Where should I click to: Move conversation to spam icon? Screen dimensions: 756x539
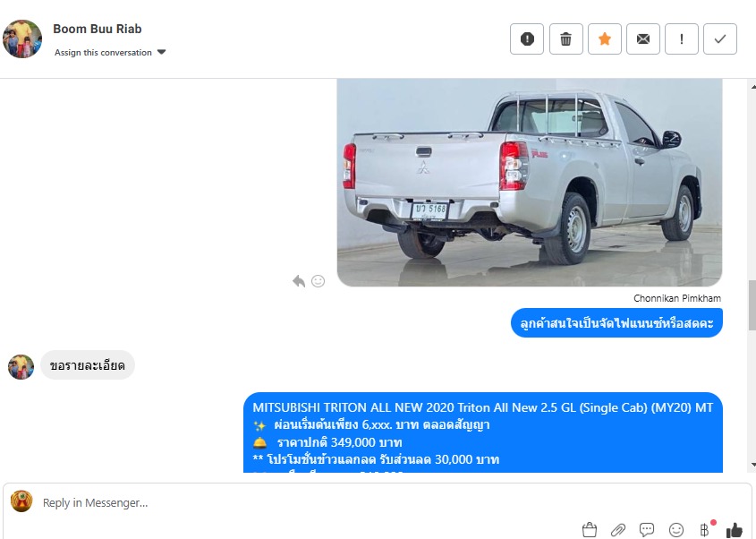(x=526, y=39)
